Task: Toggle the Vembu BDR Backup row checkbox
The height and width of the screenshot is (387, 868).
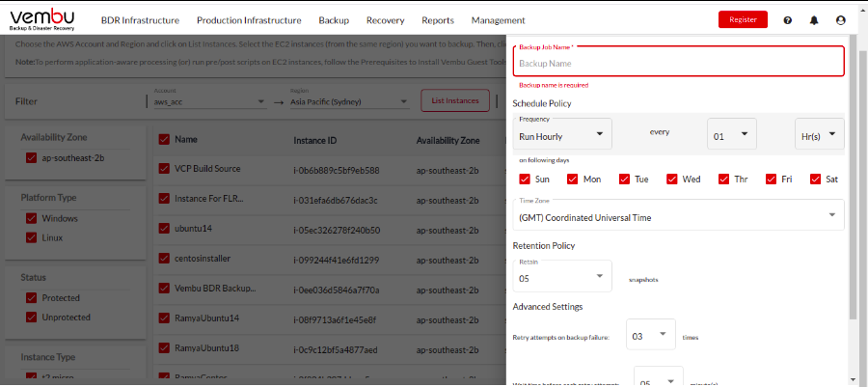Action: coord(164,288)
